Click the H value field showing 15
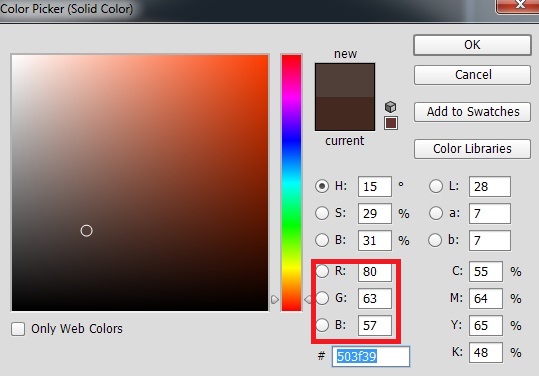Screen dimensions: 539x376 375,187
